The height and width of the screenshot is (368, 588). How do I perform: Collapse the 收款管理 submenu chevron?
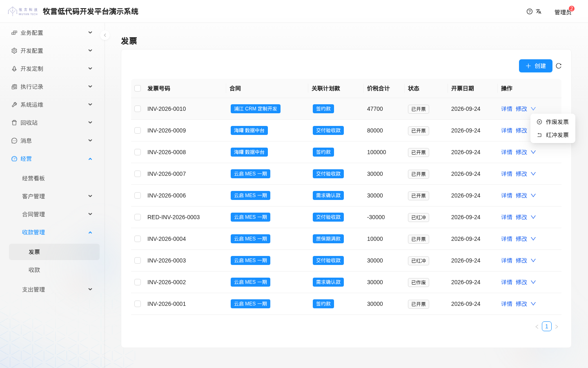coord(90,232)
